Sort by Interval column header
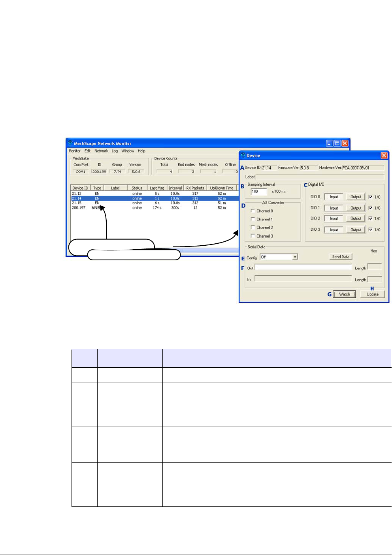 pos(175,188)
